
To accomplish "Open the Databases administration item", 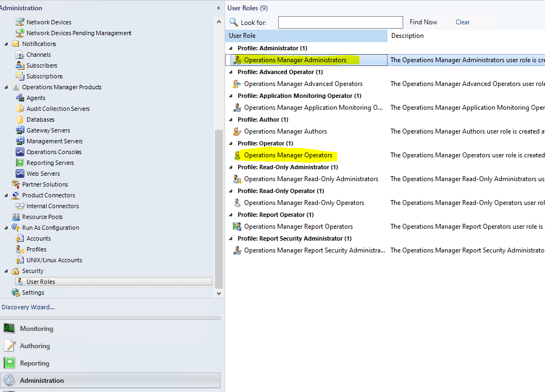I will [39, 119].
